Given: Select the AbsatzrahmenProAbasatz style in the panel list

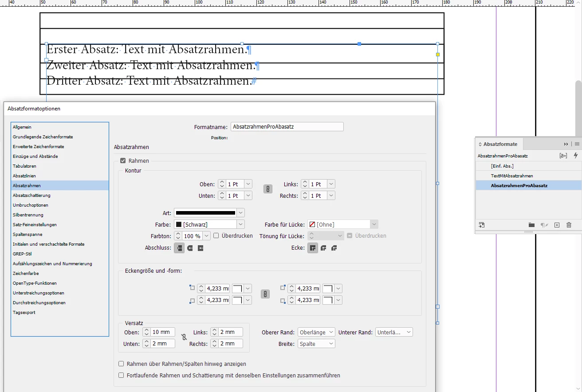Looking at the screenshot, I should pos(529,185).
